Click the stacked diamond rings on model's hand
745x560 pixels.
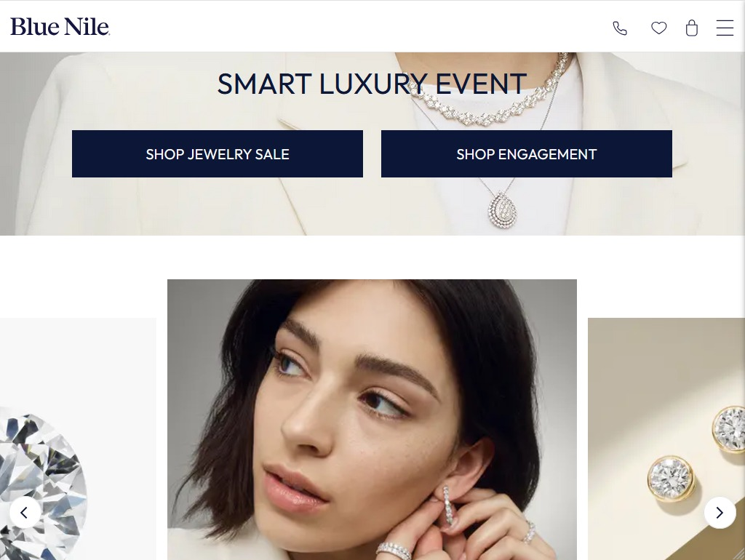tap(394, 551)
